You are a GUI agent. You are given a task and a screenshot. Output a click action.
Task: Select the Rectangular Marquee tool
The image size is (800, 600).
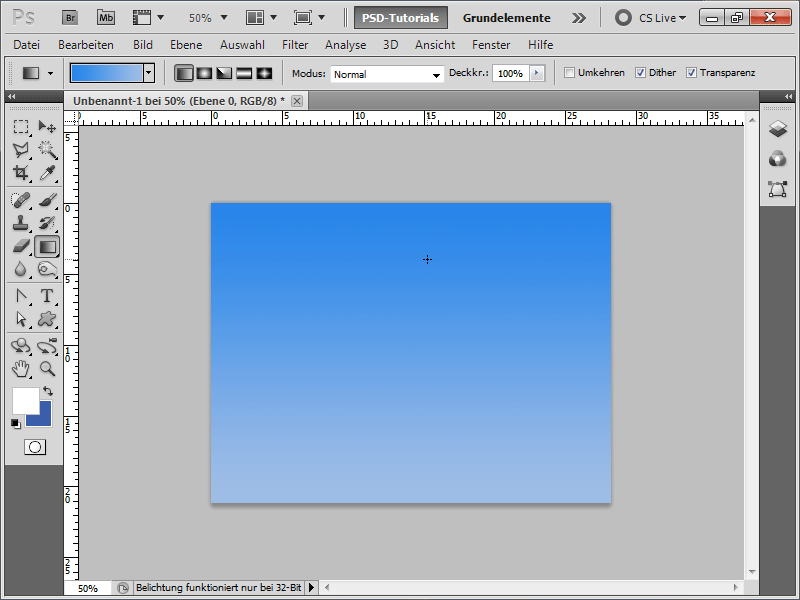[x=21, y=126]
